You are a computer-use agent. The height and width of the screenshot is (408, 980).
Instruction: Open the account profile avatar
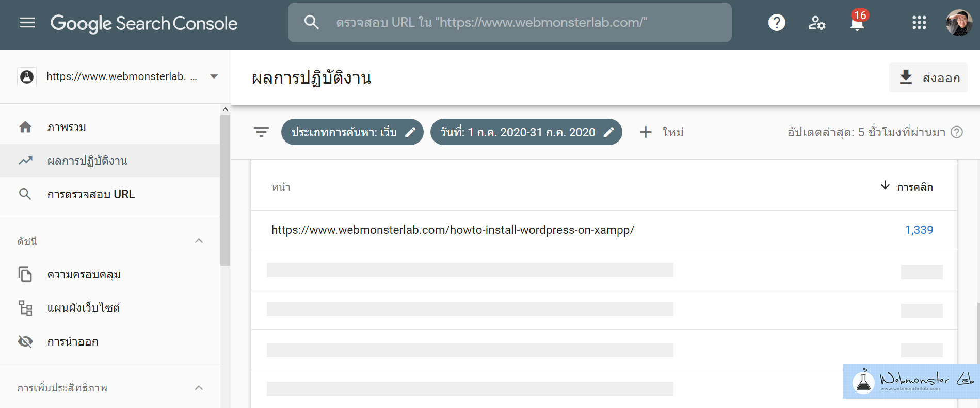[959, 23]
